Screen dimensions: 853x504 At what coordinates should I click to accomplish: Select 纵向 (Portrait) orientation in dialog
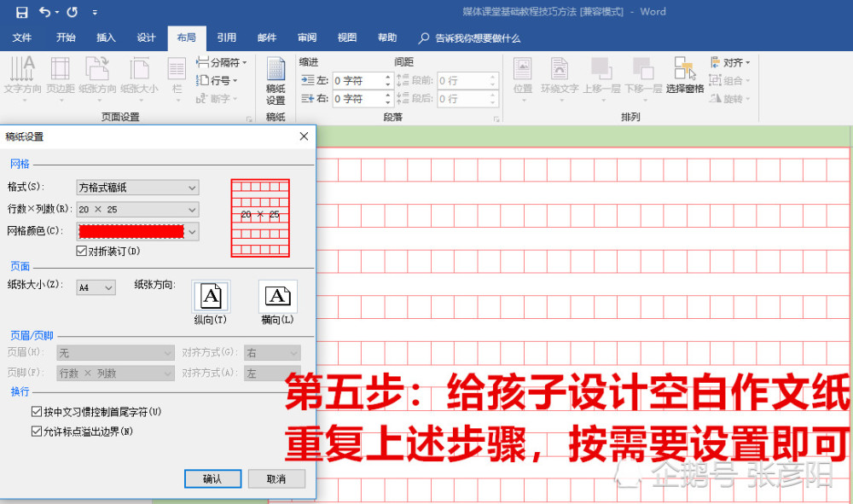[211, 296]
